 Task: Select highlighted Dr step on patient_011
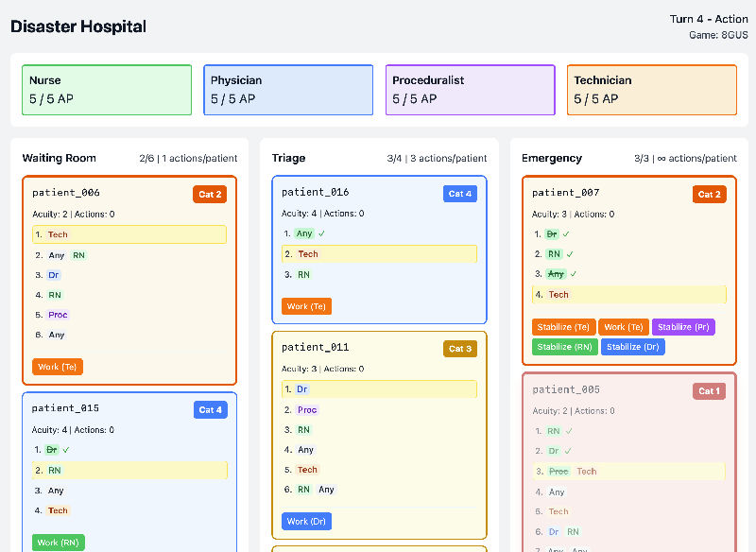379,388
